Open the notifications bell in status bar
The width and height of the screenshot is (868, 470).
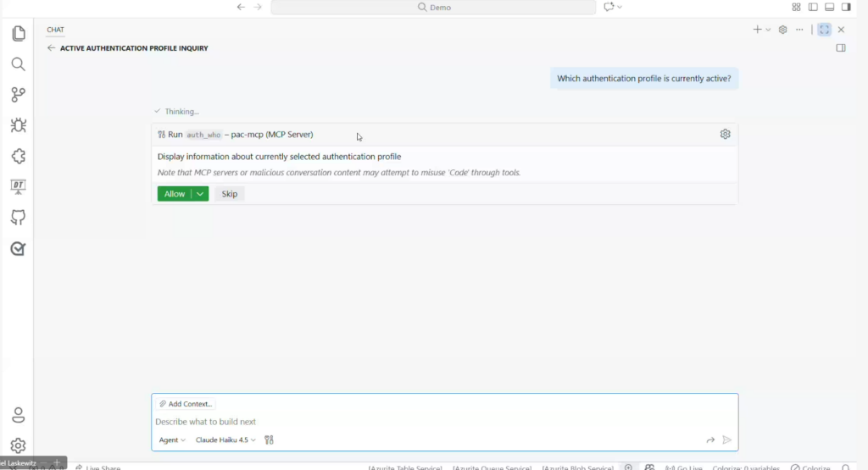846,467
